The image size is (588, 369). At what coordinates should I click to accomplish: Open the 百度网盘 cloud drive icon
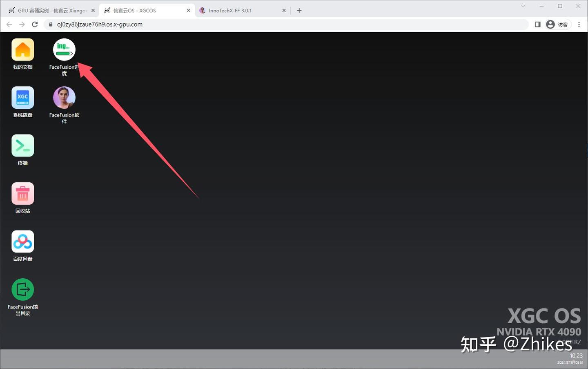[x=23, y=242]
